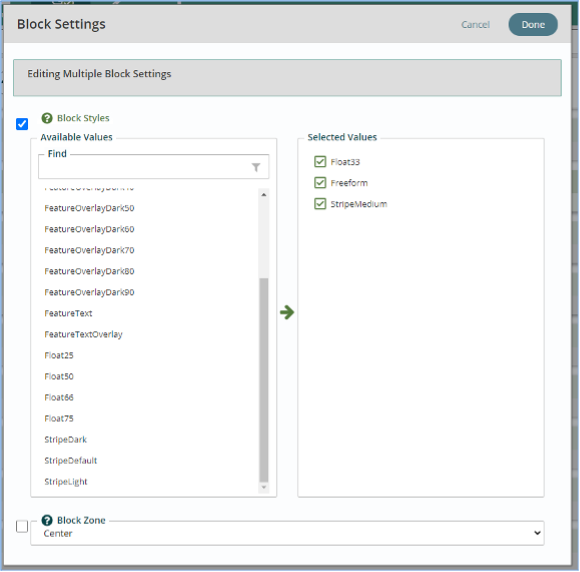Focus the Find input field

(x=144, y=167)
